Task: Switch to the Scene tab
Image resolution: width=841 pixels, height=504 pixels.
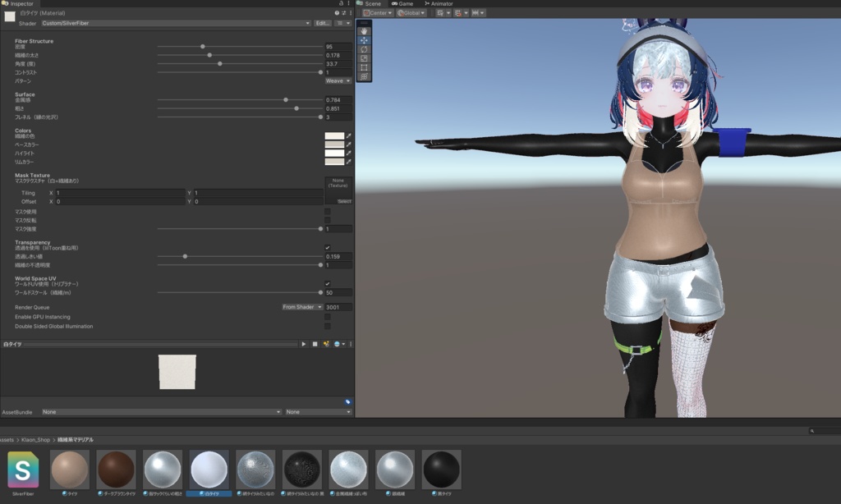Action: point(369,3)
